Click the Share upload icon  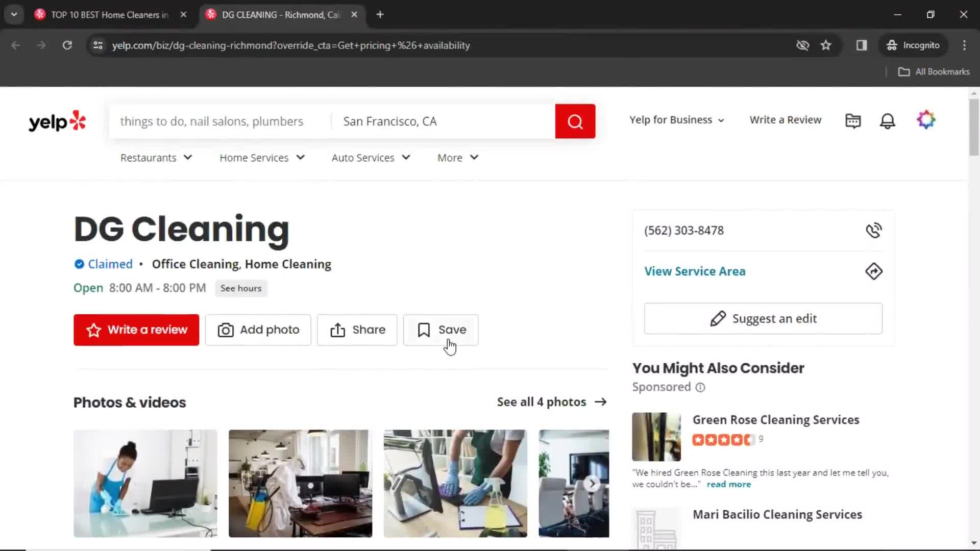click(x=337, y=329)
